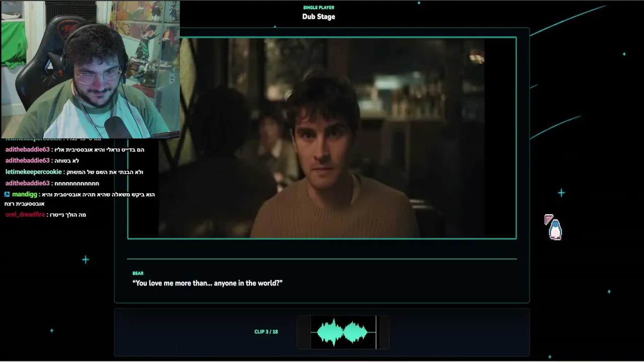644x362 pixels.
Task: Click the "Dub Stage" title
Action: coord(318,17)
